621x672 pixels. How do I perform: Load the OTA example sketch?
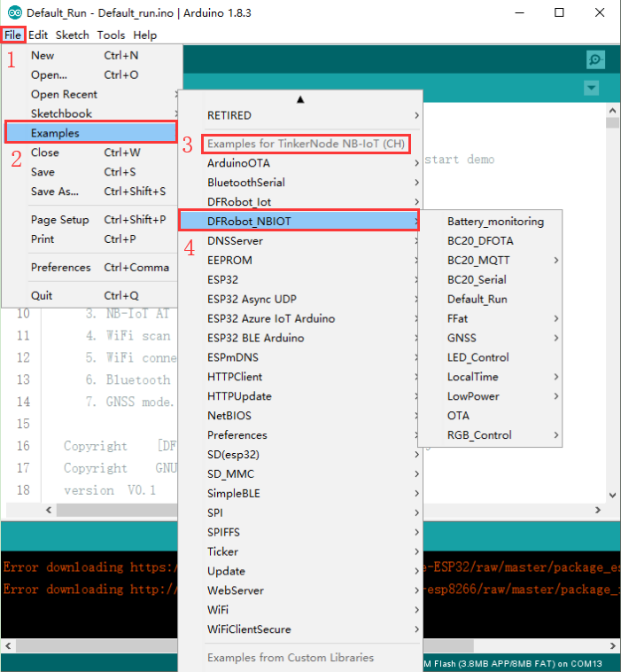(x=490, y=416)
